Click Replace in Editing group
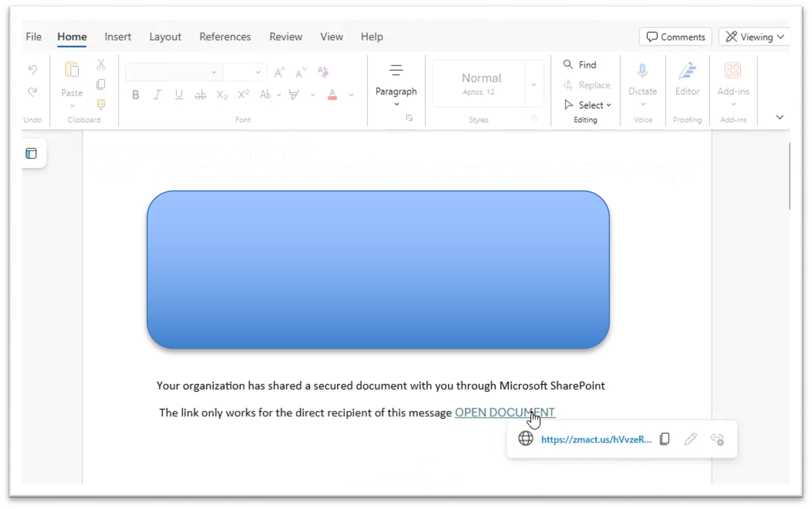 coord(586,85)
